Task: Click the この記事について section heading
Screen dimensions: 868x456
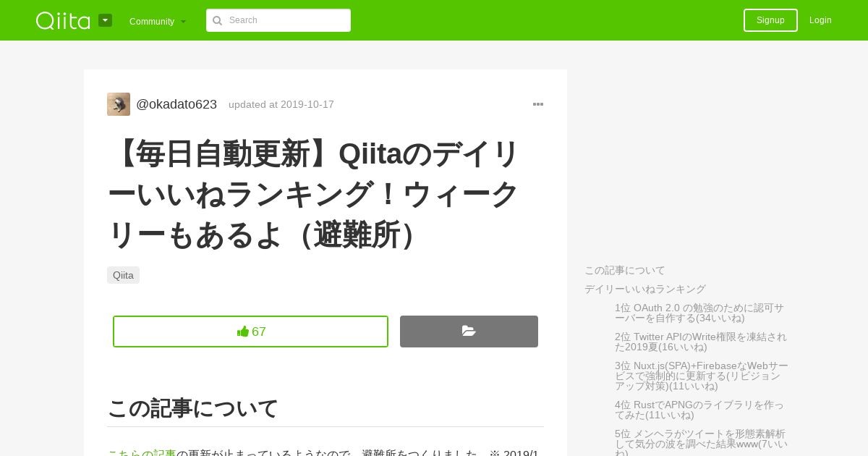Action: coord(192,408)
